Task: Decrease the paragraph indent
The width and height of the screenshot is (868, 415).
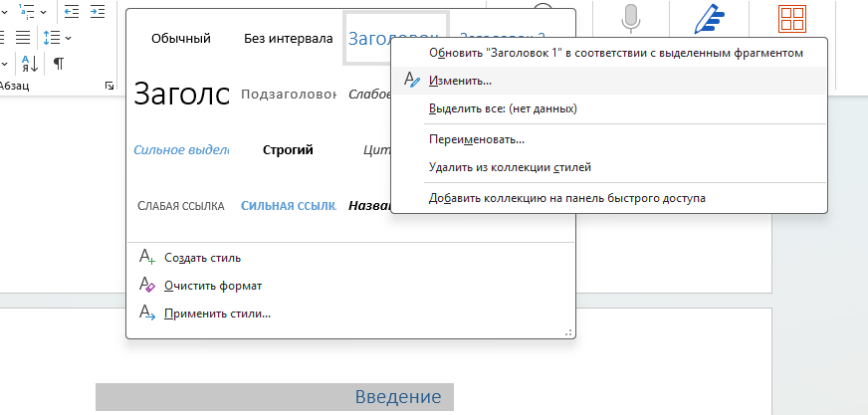Action: click(x=71, y=11)
